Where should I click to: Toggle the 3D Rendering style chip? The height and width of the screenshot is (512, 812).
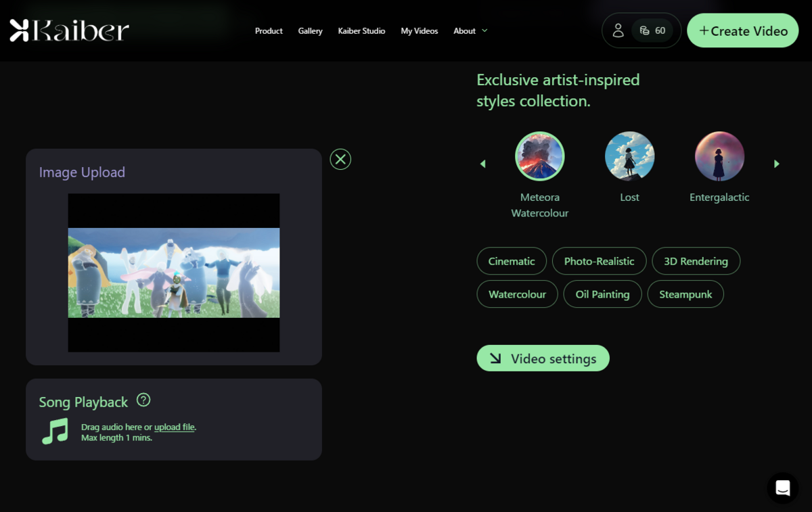click(696, 261)
